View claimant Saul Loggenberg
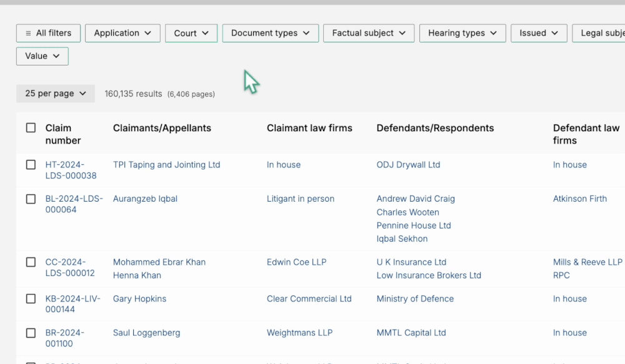This screenshot has height=364, width=625. pos(147,333)
